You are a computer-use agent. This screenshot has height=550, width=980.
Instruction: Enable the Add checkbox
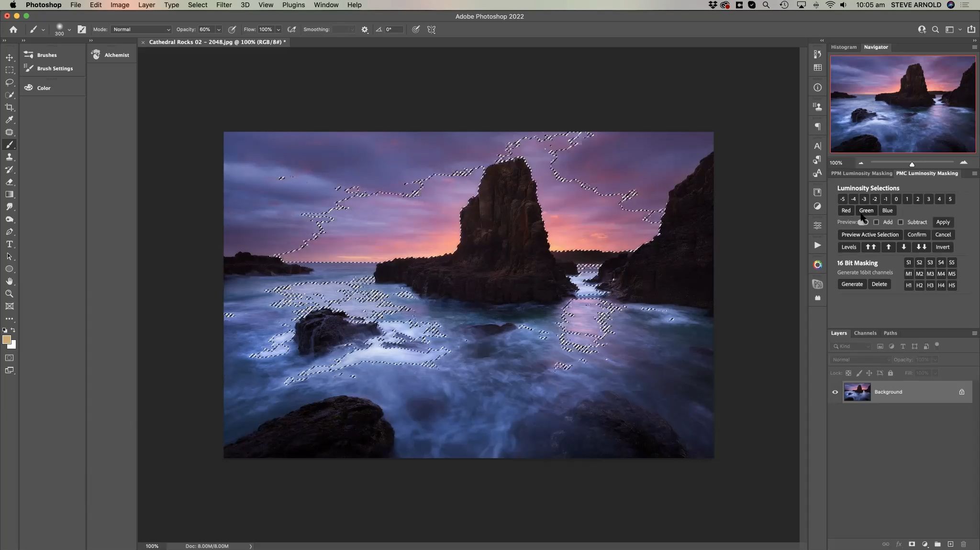(x=876, y=222)
